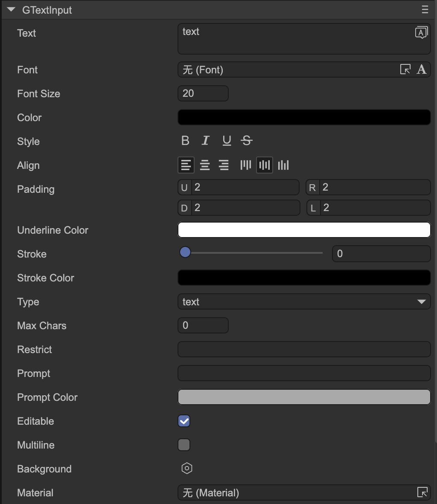Viewport: 437px width, 504px height.
Task: Set vertical alignment to top
Action: click(246, 165)
